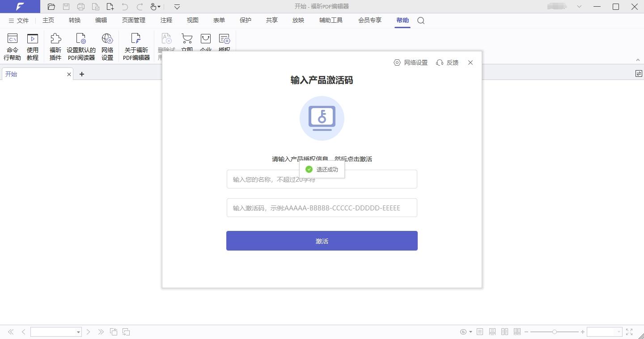Switch to the 主页 tab
The width and height of the screenshot is (644, 339).
pos(48,20)
